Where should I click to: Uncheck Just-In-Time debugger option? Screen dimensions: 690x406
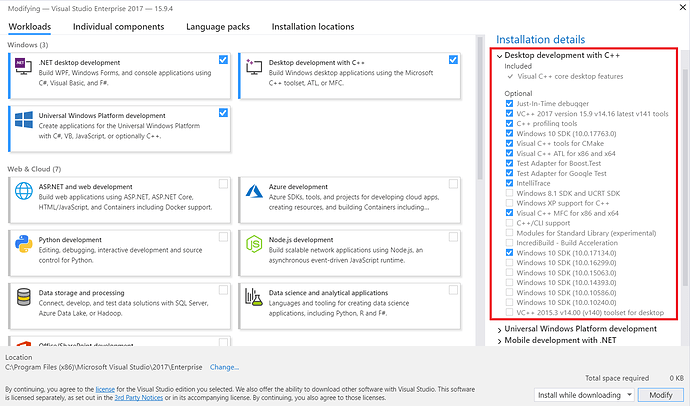pyautogui.click(x=509, y=104)
